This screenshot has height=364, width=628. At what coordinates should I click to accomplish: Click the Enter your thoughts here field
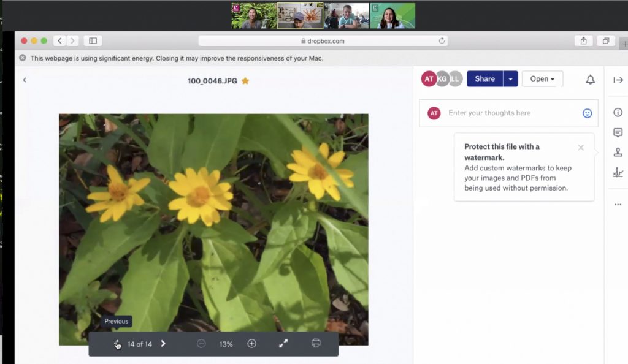509,113
